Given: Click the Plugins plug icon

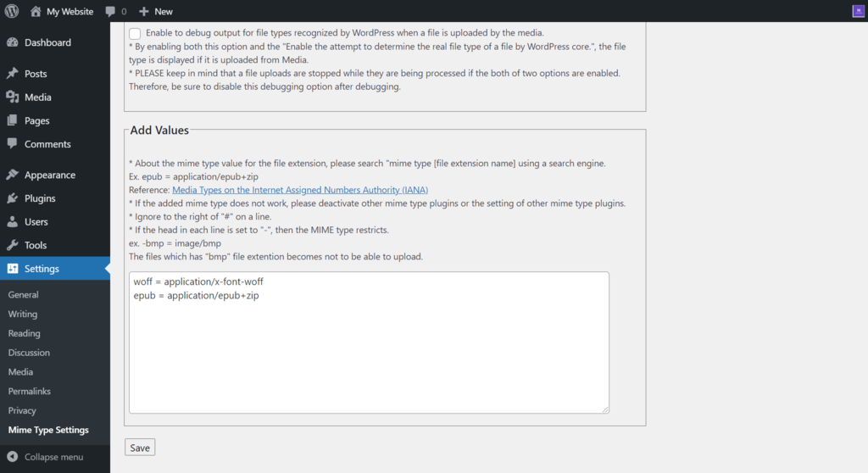Looking at the screenshot, I should (x=12, y=198).
